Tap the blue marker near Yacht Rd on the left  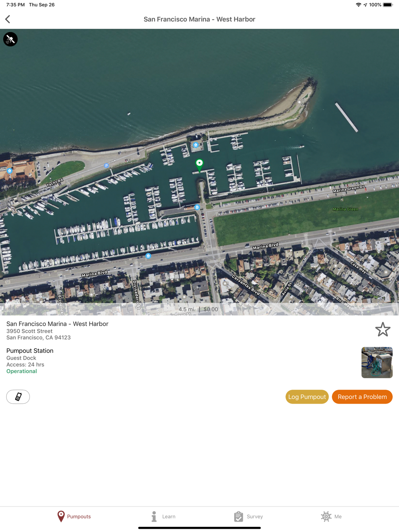pos(10,171)
